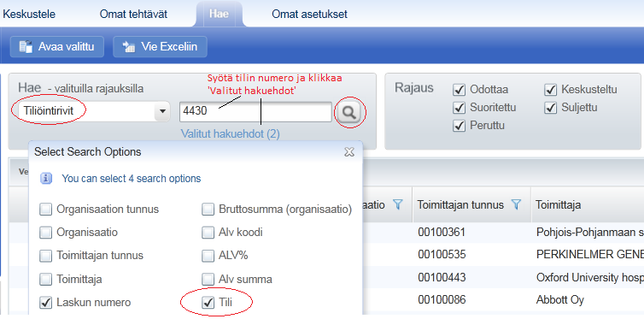Uncheck the Laskun numero option
Viewport: 644px width, 319px height.
point(45,303)
